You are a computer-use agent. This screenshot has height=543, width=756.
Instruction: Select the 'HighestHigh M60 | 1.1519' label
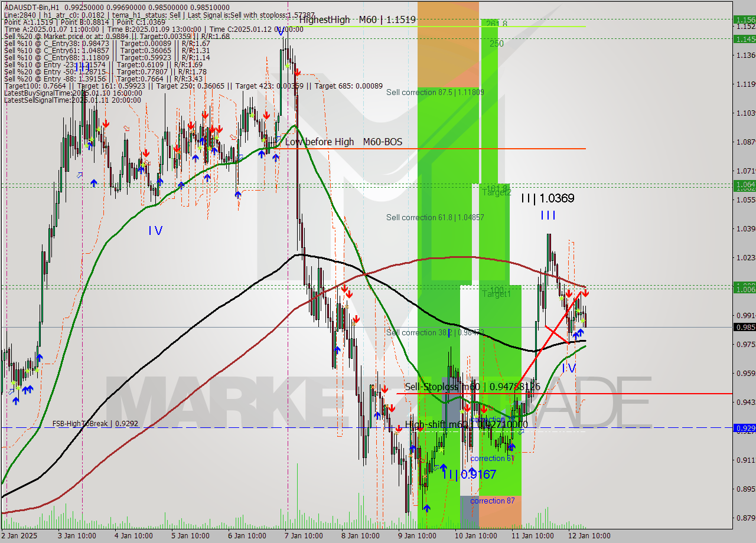click(x=357, y=19)
